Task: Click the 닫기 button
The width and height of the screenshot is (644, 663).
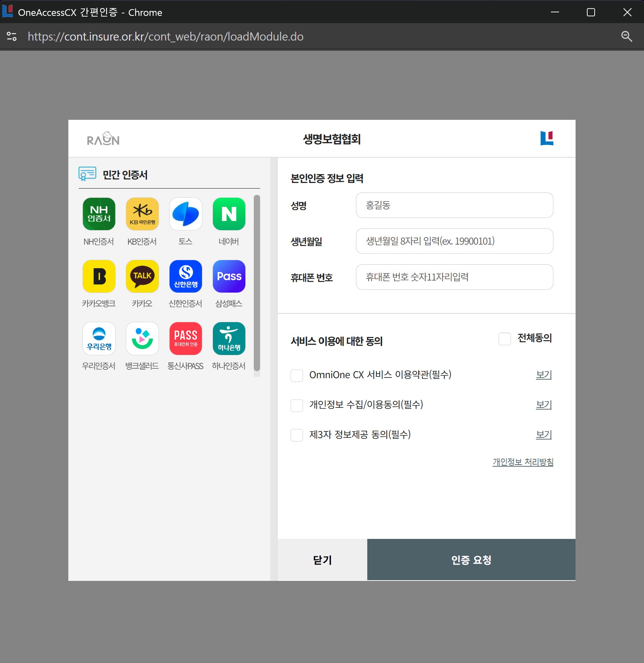Action: click(323, 559)
